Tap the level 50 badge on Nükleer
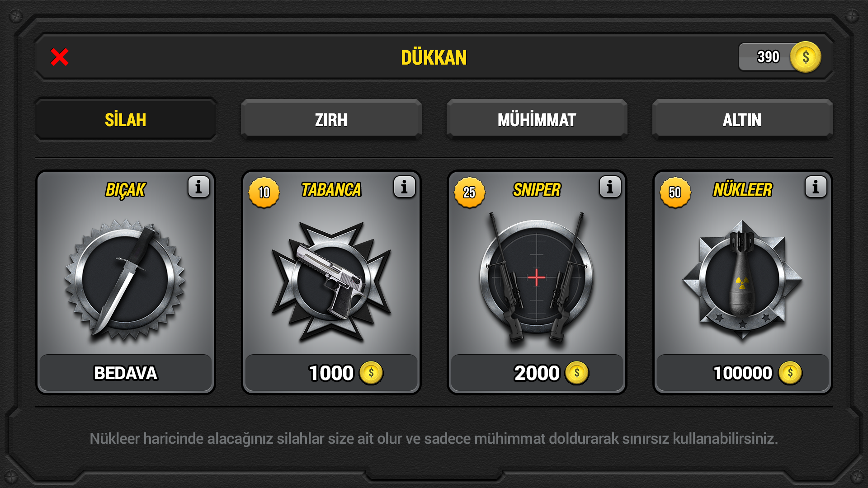 pos(675,192)
